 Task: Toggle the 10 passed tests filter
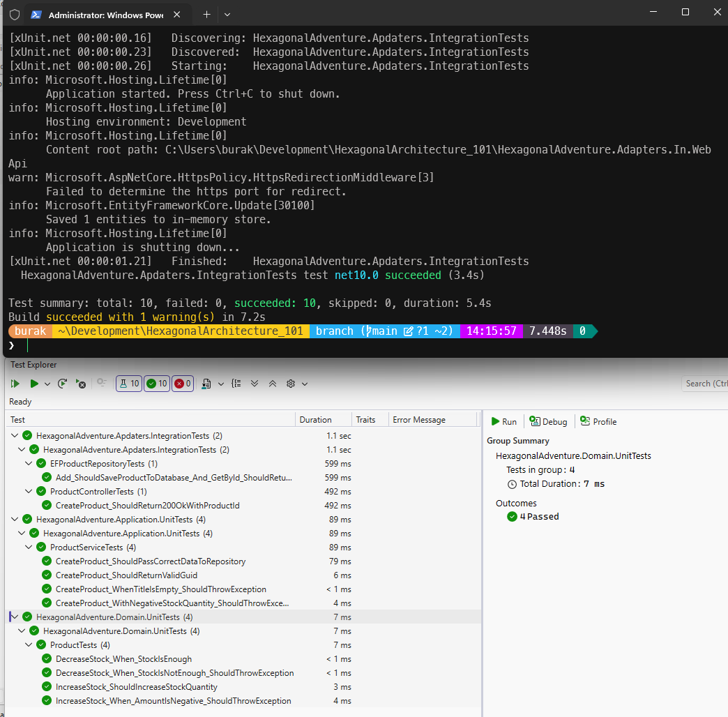pyautogui.click(x=156, y=384)
